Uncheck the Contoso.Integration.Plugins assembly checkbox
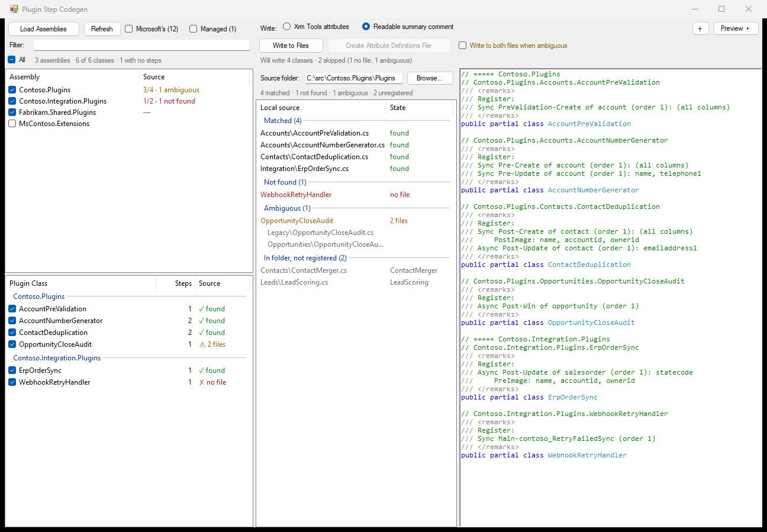The width and height of the screenshot is (767, 532). tap(12, 101)
